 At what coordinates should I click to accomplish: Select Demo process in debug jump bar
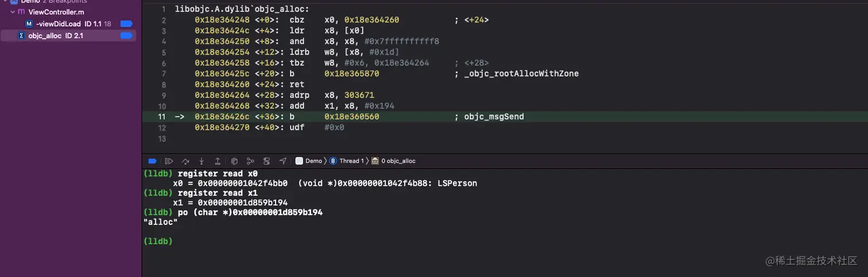click(x=309, y=161)
